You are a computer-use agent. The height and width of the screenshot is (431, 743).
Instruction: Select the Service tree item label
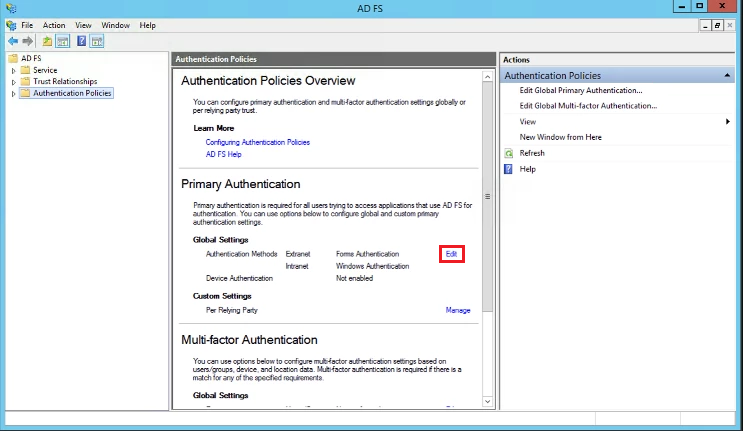click(45, 70)
